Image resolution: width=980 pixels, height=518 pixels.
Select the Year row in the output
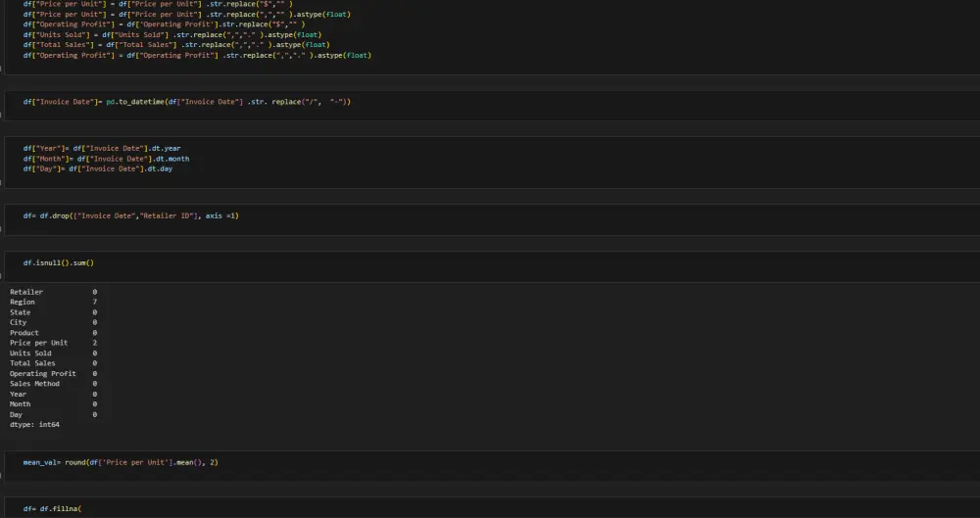(53, 394)
